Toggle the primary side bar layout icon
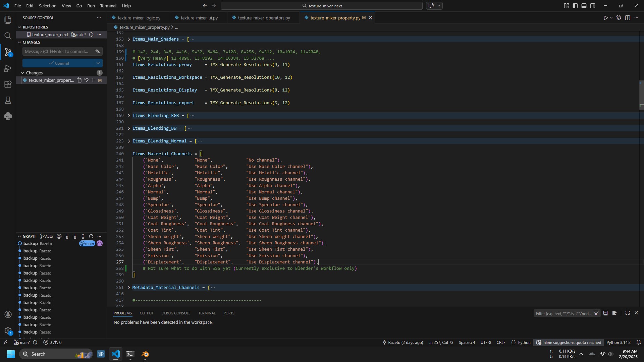 click(575, 6)
